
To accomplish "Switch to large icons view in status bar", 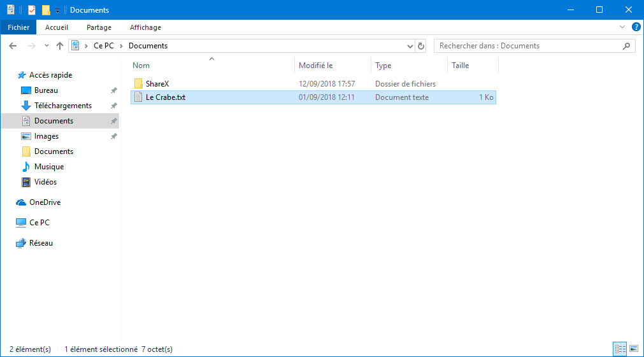I will [x=634, y=349].
